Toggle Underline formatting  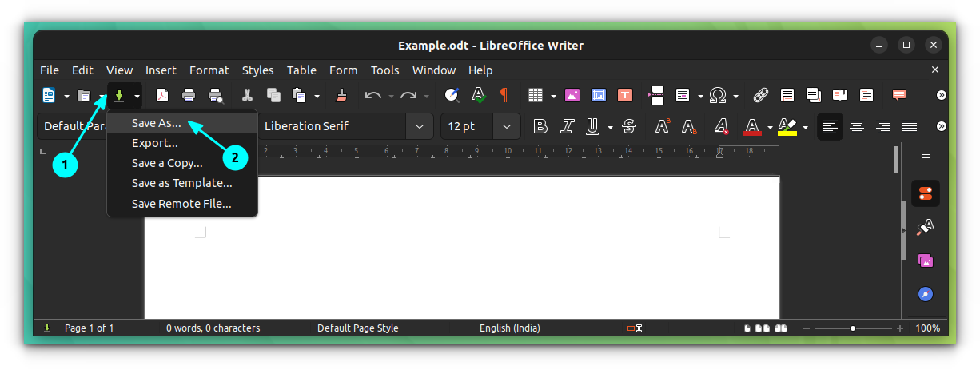click(x=592, y=126)
